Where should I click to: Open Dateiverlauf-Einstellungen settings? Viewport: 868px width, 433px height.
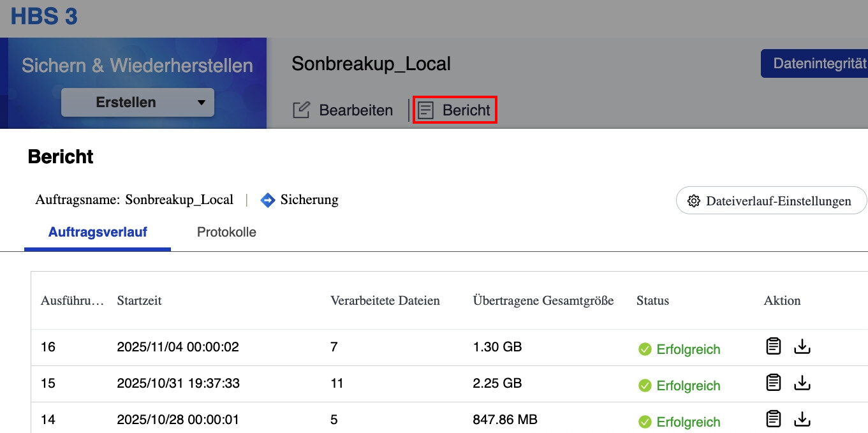pos(770,201)
